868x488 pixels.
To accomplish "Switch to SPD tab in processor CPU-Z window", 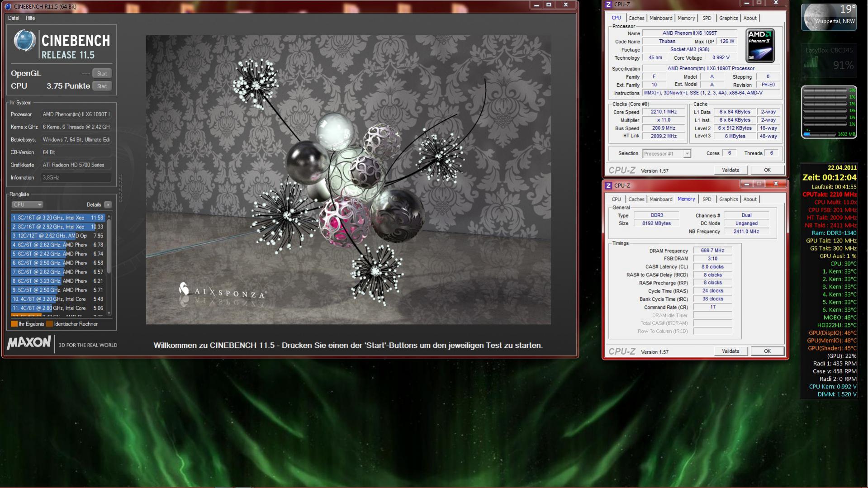I will (x=707, y=18).
